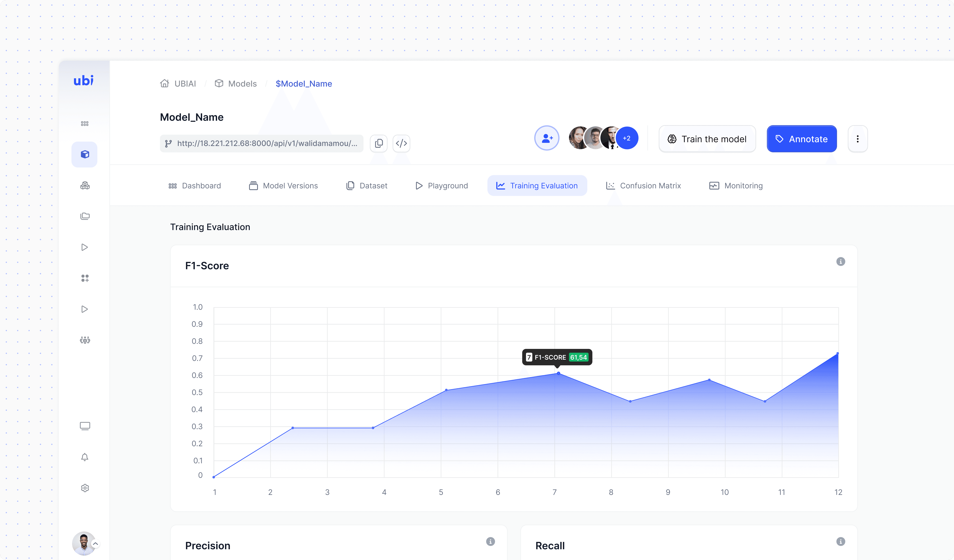Click the Precision card info icon

point(490,541)
